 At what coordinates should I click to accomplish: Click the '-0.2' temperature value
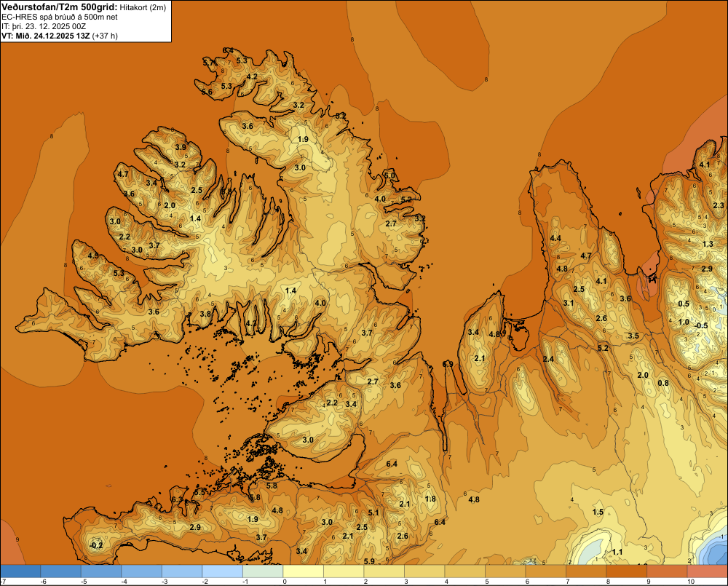pos(96,545)
